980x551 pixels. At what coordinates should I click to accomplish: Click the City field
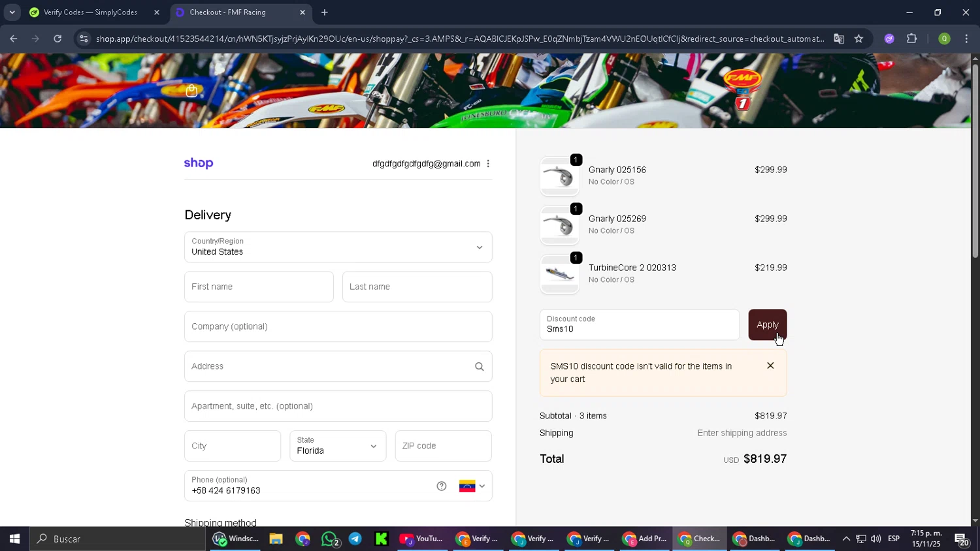tap(233, 447)
